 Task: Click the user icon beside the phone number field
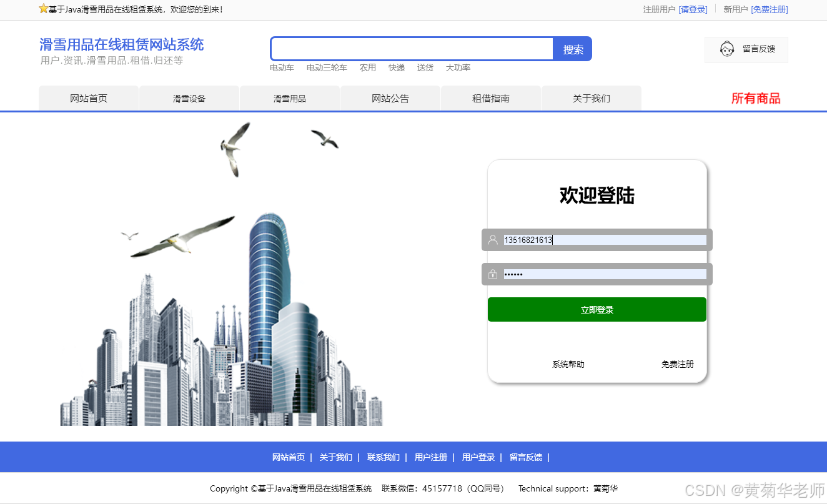coord(493,240)
